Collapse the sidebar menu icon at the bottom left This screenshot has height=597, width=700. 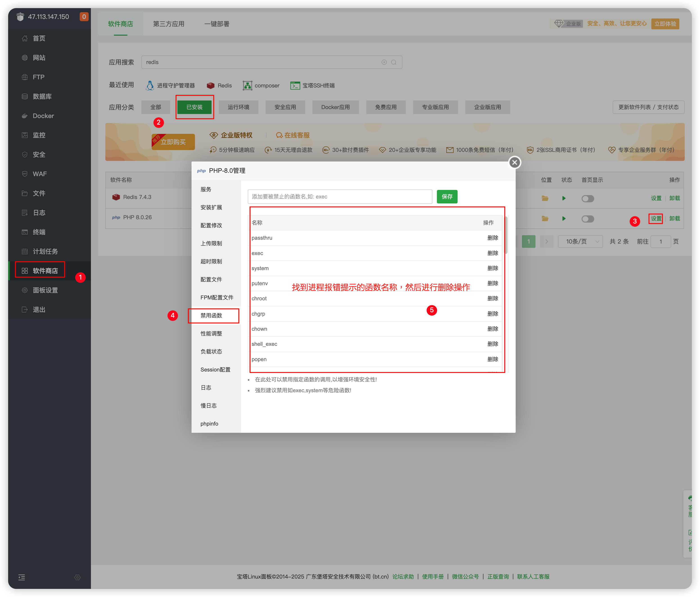(22, 577)
